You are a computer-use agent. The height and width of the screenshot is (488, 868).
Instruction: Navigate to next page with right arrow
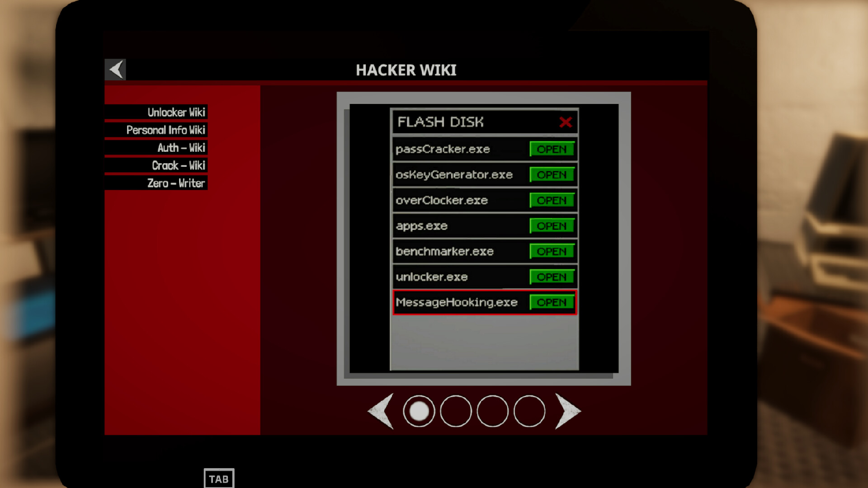[569, 411]
